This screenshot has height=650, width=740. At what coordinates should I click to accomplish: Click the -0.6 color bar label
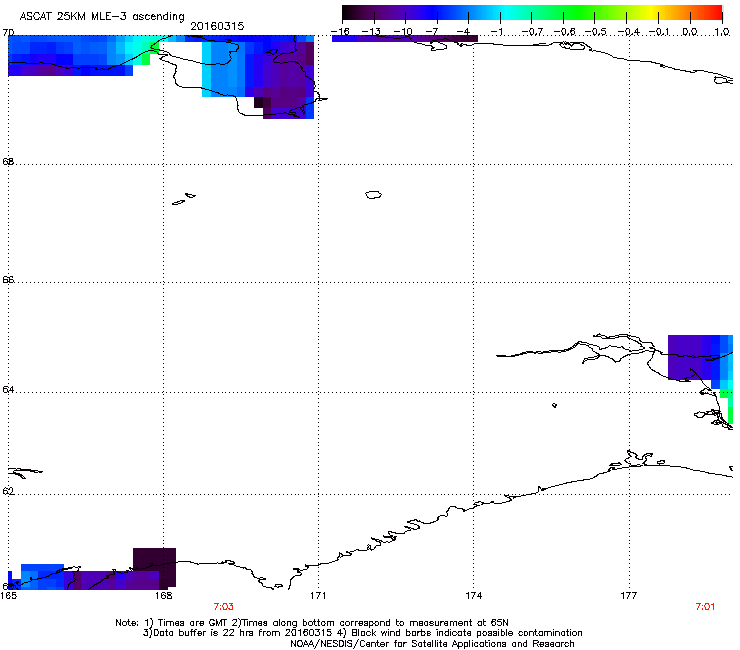point(564,32)
